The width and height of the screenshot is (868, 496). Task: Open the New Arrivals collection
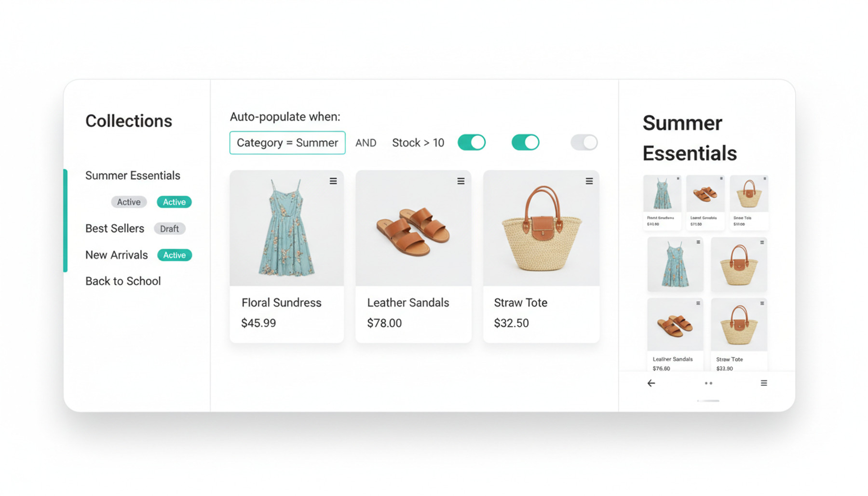tap(117, 255)
